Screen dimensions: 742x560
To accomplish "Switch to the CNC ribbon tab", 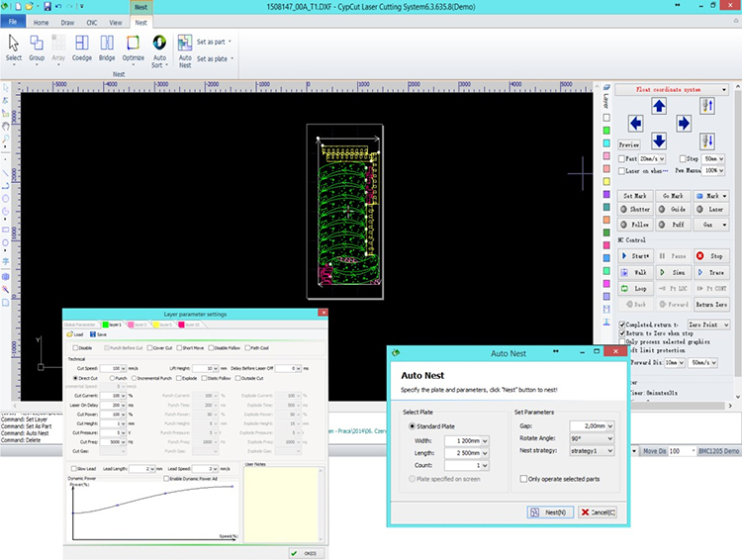I will [x=92, y=21].
